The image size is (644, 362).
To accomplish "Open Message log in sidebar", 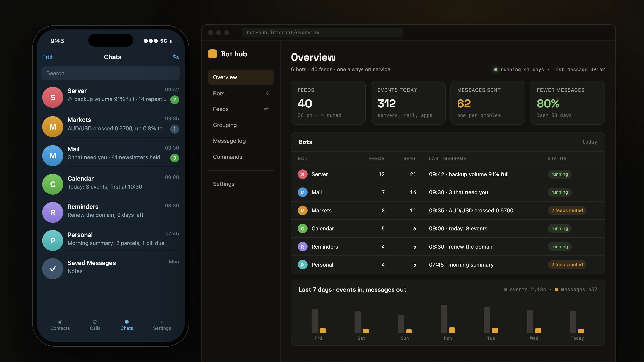I will [x=241, y=141].
